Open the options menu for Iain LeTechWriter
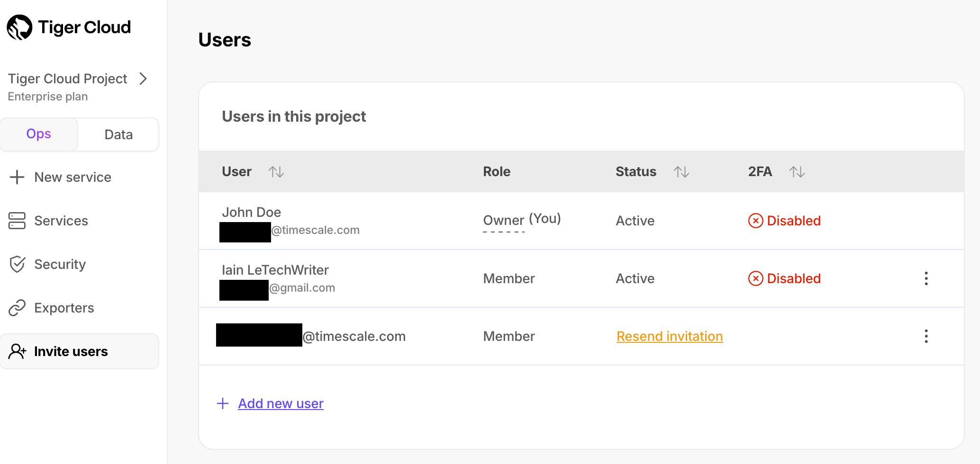The height and width of the screenshot is (464, 980). 926,278
